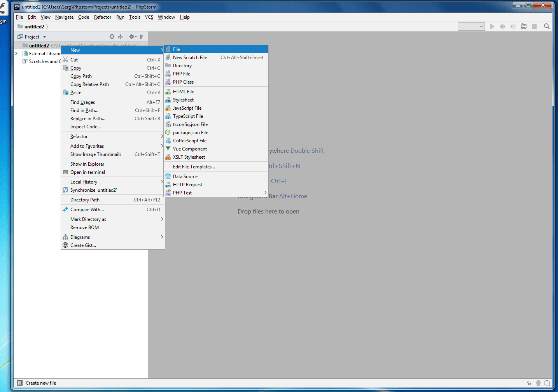Choose PHP File from New submenu
This screenshot has height=392, width=558.
(x=216, y=74)
